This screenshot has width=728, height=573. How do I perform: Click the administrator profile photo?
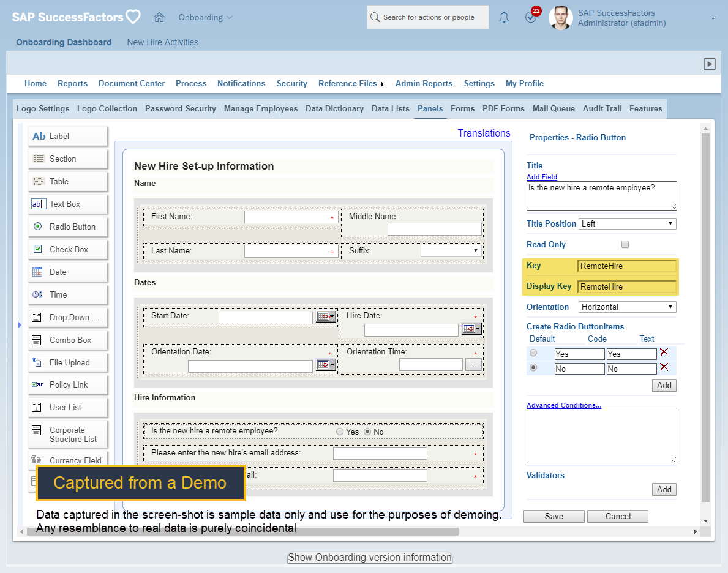(560, 18)
